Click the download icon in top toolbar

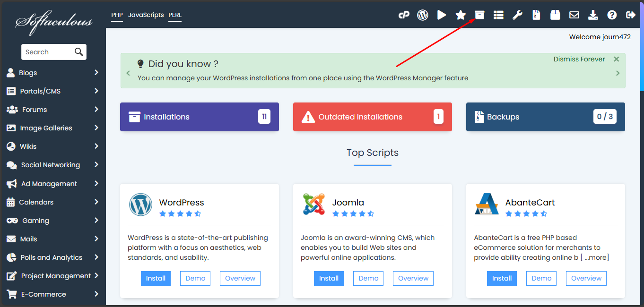coord(593,15)
